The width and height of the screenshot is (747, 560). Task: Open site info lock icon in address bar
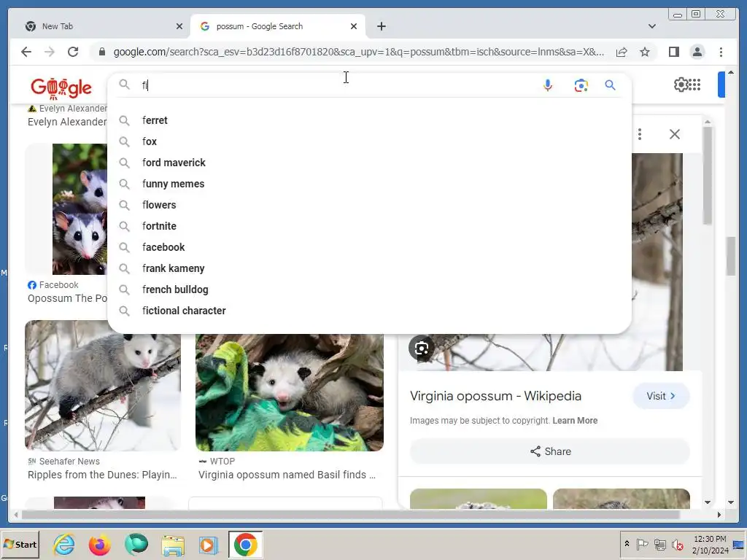pos(101,52)
